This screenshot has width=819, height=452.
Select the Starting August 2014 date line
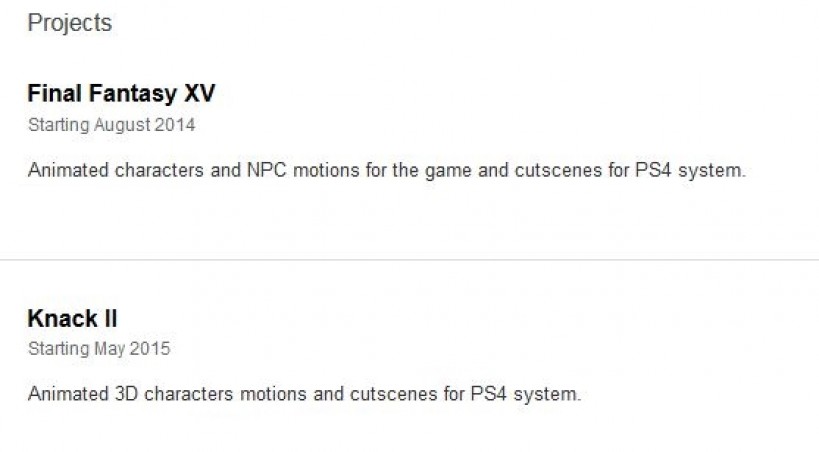[111, 125]
